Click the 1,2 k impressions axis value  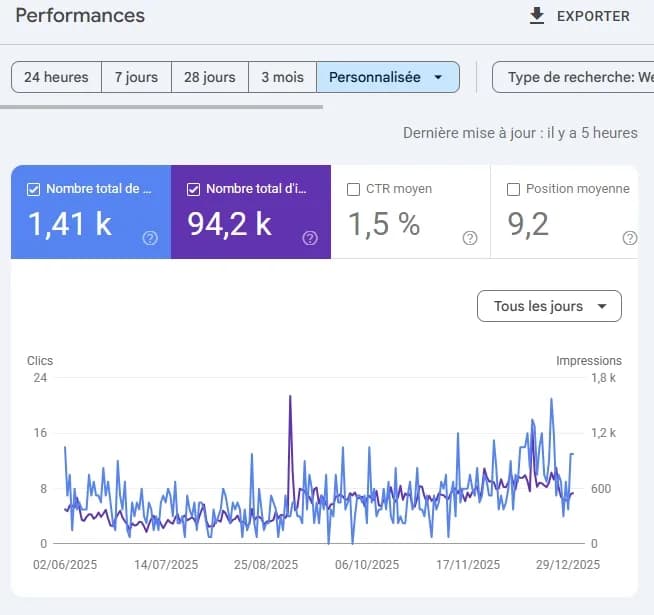point(604,433)
